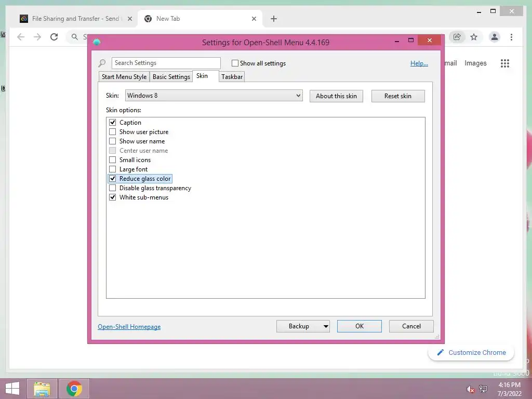Close the Open-Shell settings dialog
The height and width of the screenshot is (399, 532).
(430, 41)
